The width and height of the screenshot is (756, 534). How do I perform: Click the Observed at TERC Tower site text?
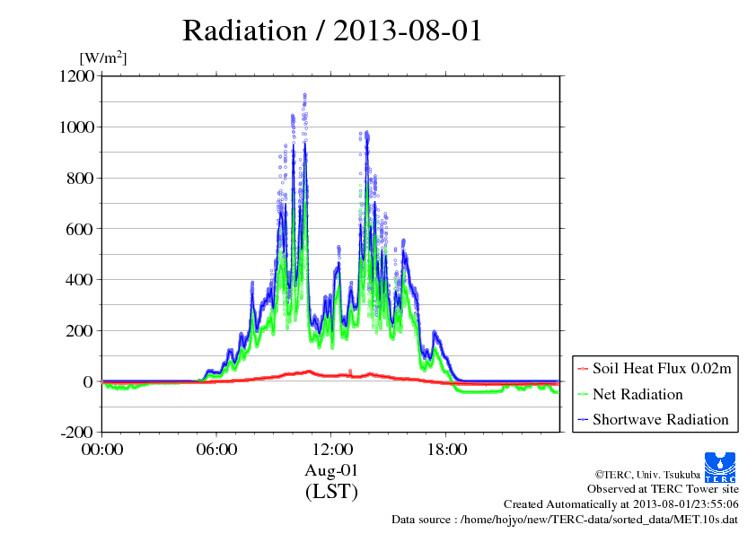[x=663, y=489]
